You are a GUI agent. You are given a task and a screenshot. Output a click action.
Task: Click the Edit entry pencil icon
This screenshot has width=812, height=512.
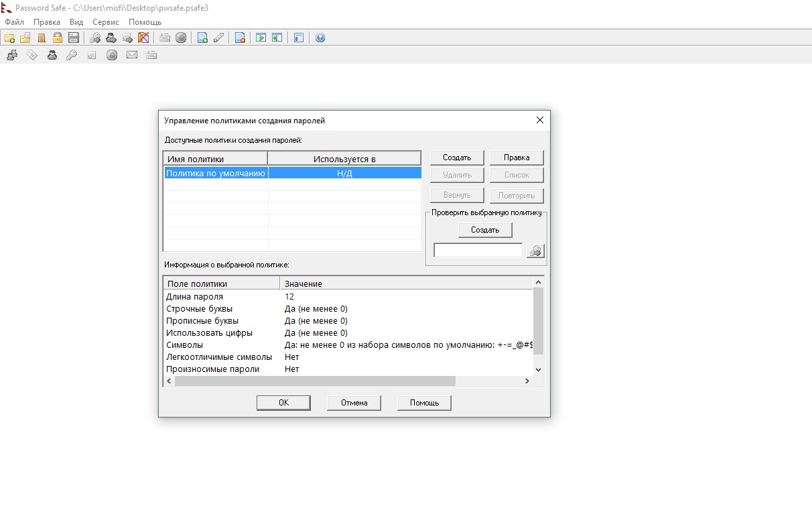(218, 38)
